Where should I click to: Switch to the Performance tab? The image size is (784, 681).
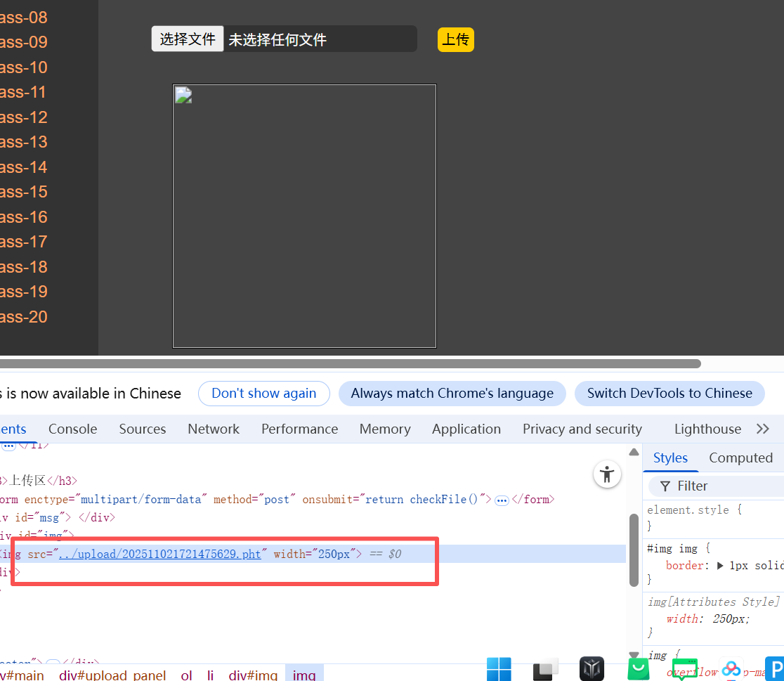(x=299, y=429)
